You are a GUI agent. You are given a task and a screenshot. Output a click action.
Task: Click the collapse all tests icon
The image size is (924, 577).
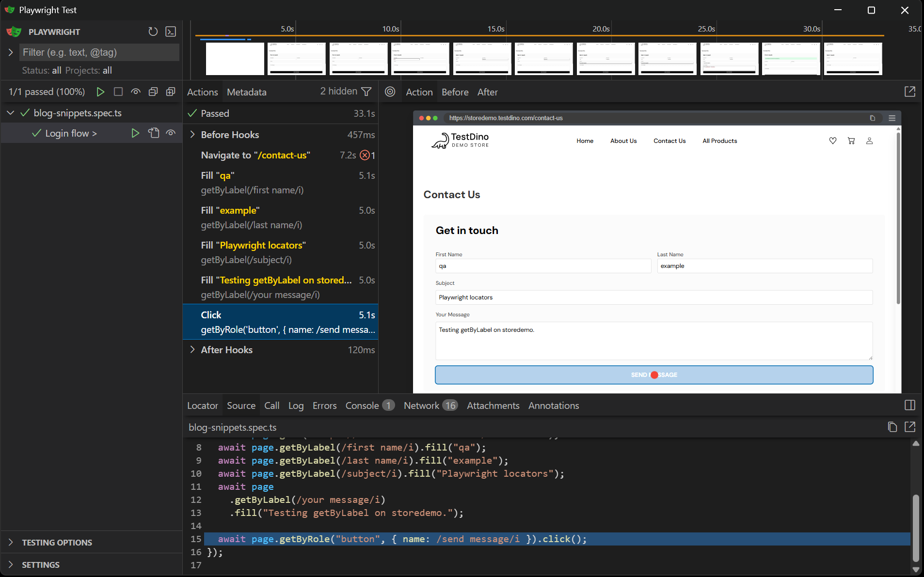point(153,92)
